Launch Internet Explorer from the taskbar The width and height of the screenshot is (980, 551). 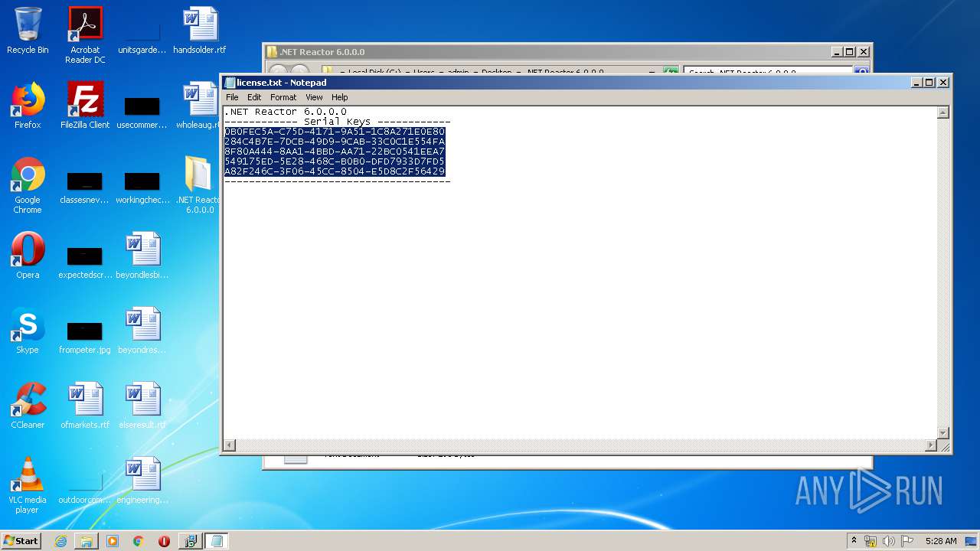point(60,541)
